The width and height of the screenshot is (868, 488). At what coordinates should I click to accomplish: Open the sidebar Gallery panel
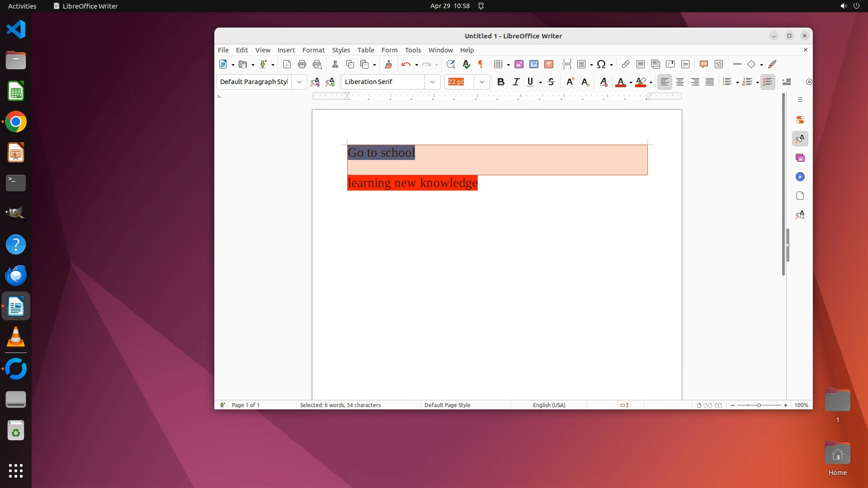800,158
